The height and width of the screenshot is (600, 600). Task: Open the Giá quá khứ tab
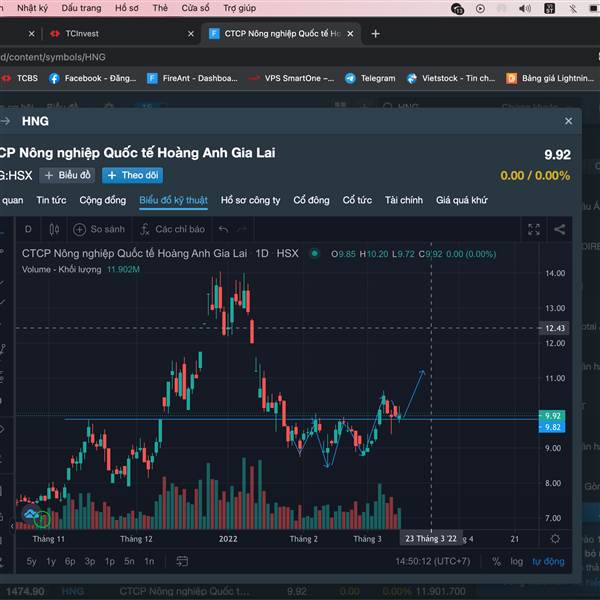tap(461, 200)
